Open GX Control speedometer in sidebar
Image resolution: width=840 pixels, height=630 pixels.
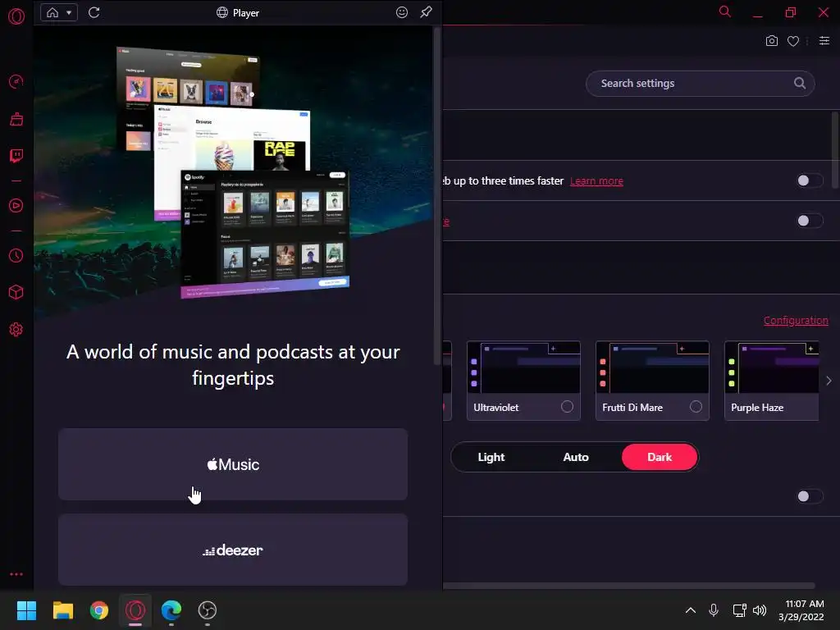click(x=16, y=81)
